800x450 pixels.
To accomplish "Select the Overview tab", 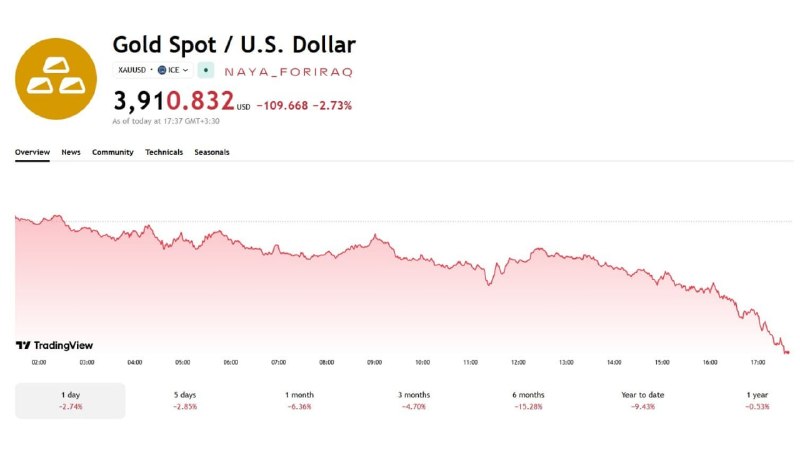I will point(32,152).
